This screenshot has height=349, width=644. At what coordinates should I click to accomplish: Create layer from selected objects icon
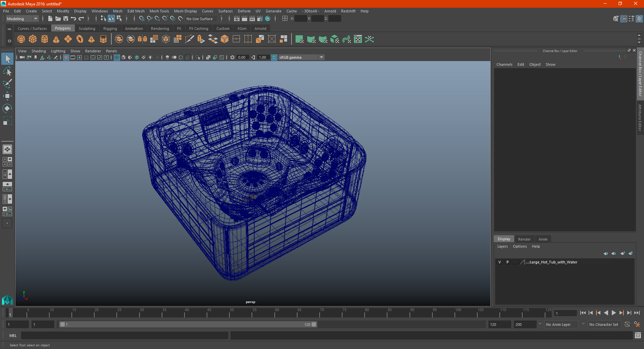click(x=631, y=253)
